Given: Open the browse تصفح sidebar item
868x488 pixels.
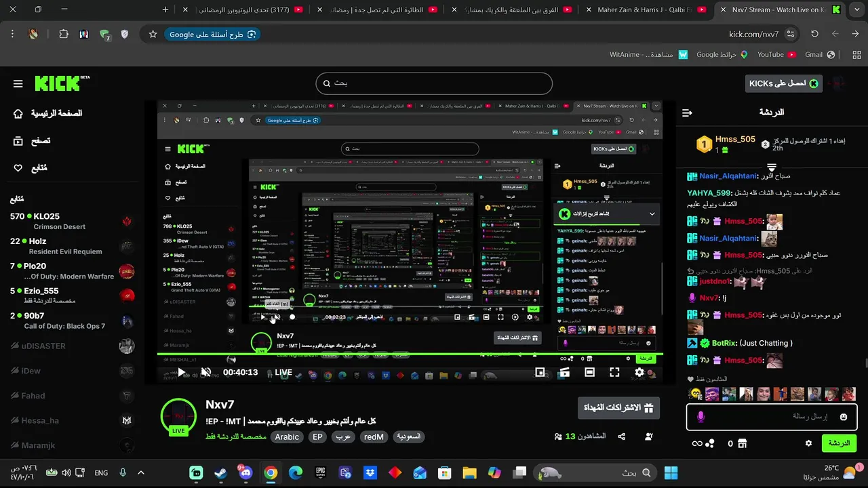Looking at the screenshot, I should [32, 141].
